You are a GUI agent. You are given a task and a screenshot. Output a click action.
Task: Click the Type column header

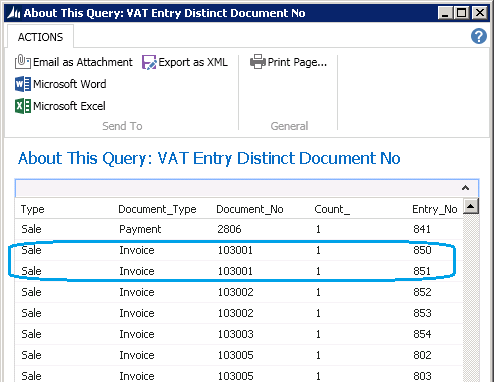(32, 209)
